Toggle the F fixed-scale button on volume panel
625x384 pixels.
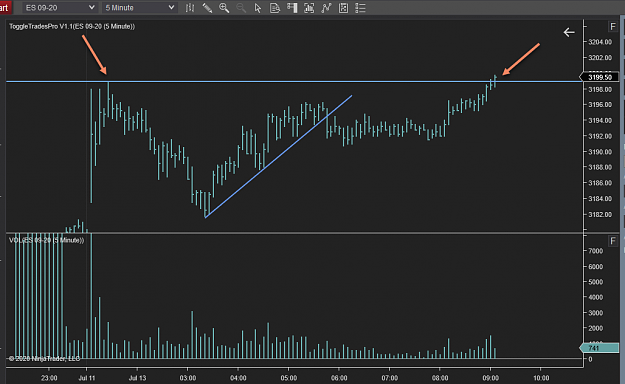coord(613,241)
